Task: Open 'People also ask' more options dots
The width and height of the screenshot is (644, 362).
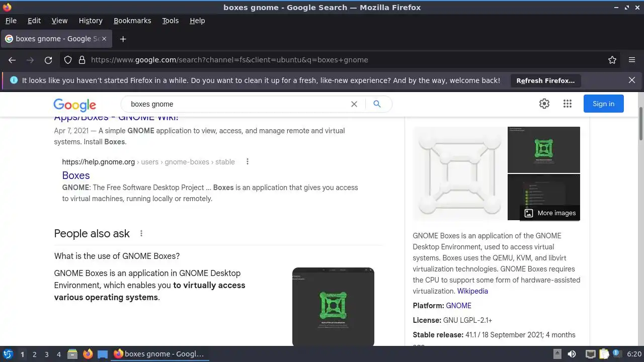Action: click(x=141, y=233)
